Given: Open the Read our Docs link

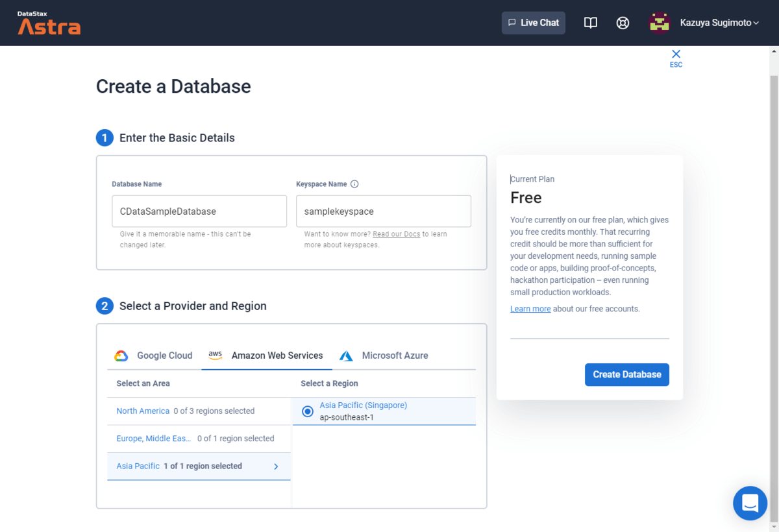Looking at the screenshot, I should pyautogui.click(x=397, y=234).
